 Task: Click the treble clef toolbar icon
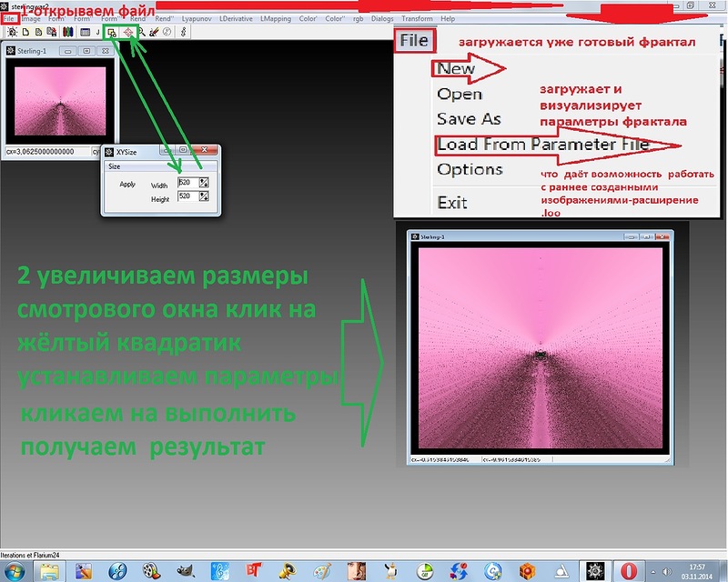click(x=185, y=31)
